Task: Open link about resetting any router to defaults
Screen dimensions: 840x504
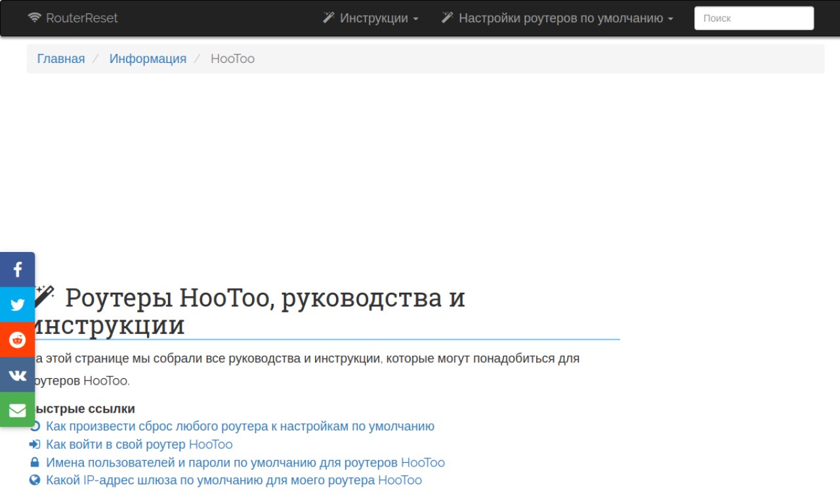Action: point(240,427)
